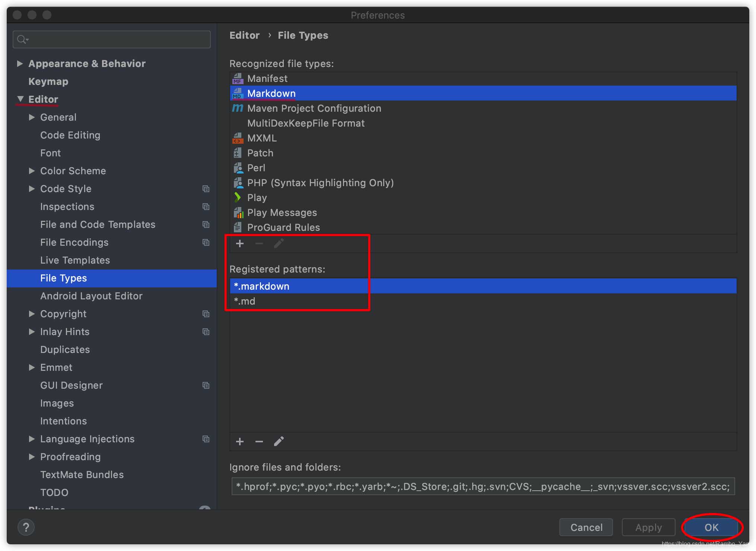Open help with question mark button
Viewport: 756px width, 551px height.
pos(26,527)
